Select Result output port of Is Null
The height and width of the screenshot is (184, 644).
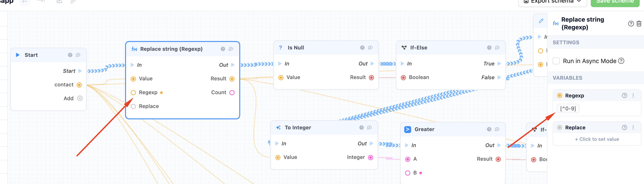tap(371, 78)
